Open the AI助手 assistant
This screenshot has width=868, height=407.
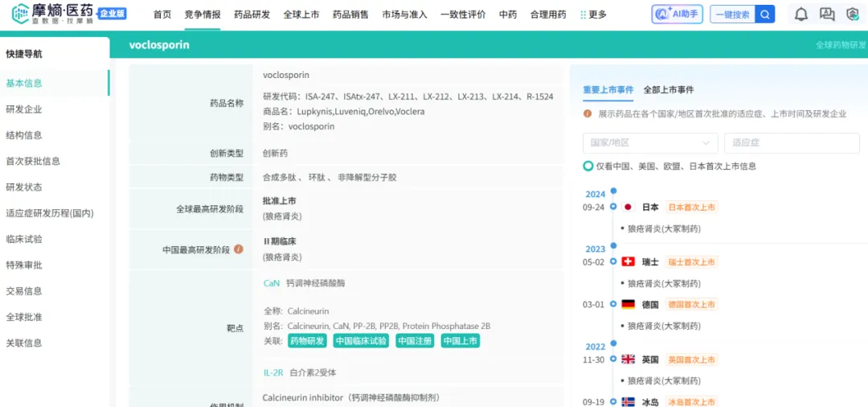tap(676, 14)
